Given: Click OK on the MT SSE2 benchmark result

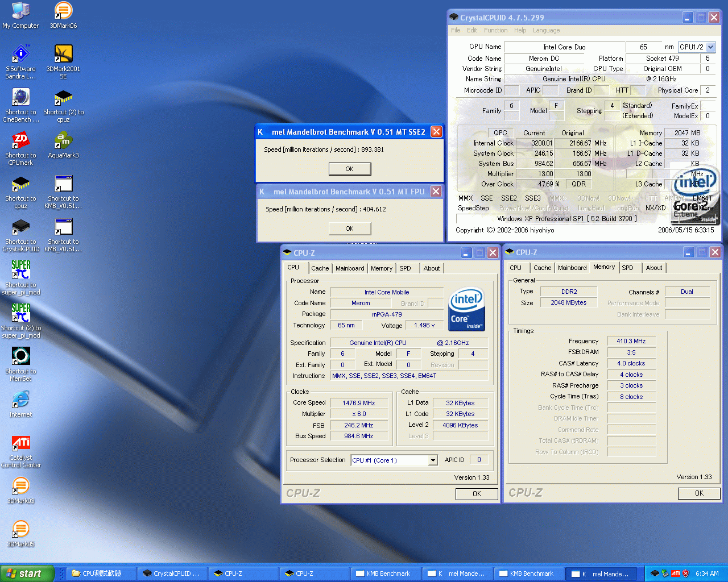Looking at the screenshot, I should coord(349,169).
